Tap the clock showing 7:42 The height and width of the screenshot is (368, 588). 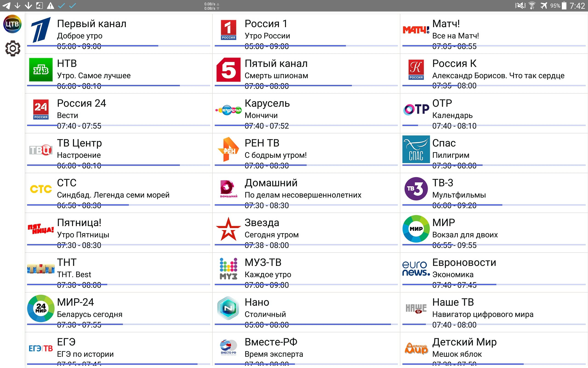tap(577, 6)
